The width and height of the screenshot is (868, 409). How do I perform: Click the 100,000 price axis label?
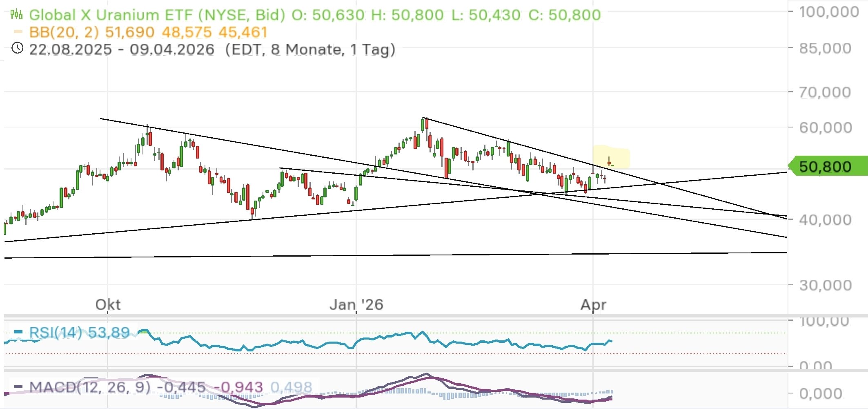click(x=828, y=12)
